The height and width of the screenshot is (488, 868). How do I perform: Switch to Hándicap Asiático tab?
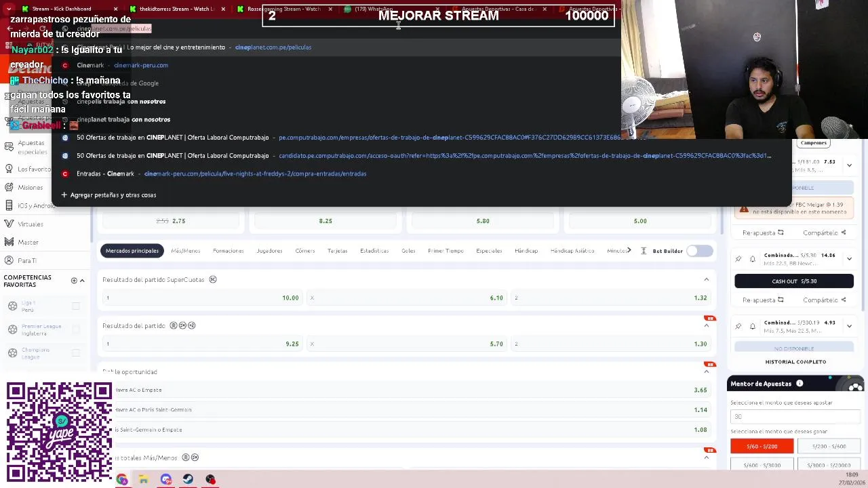click(572, 251)
